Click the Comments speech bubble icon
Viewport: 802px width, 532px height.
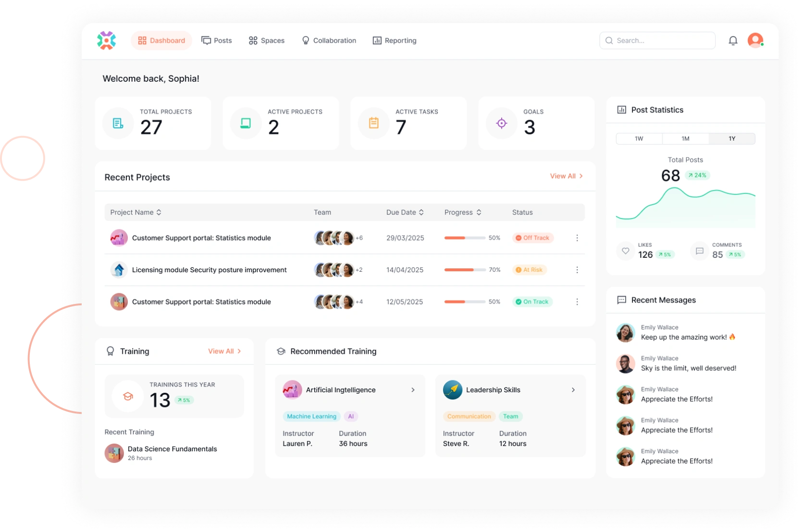pos(700,251)
